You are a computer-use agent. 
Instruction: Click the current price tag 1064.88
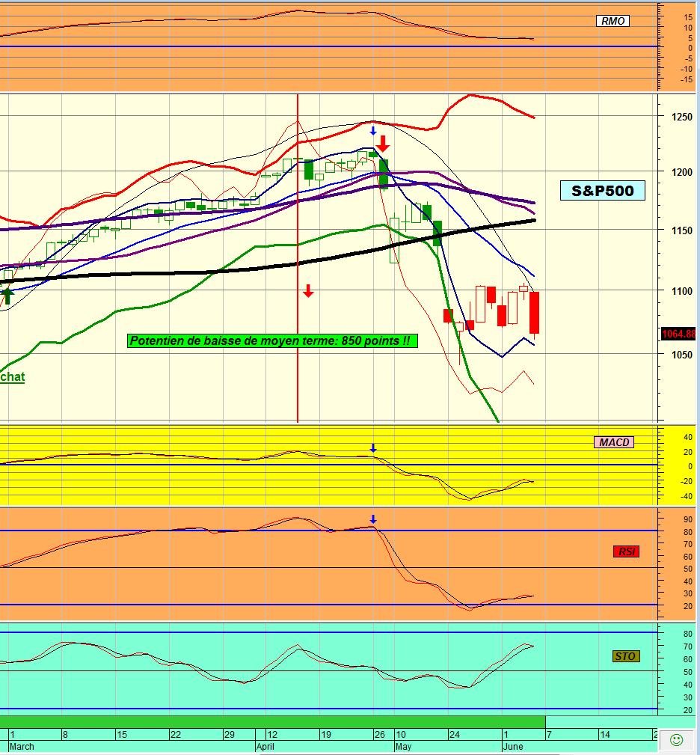[678, 334]
